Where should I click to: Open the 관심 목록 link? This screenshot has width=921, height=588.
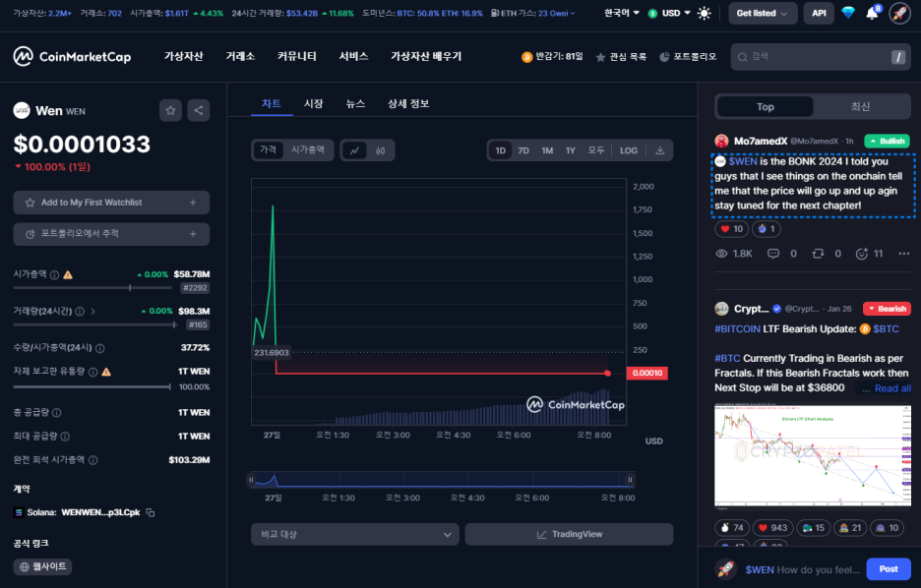[x=621, y=57]
